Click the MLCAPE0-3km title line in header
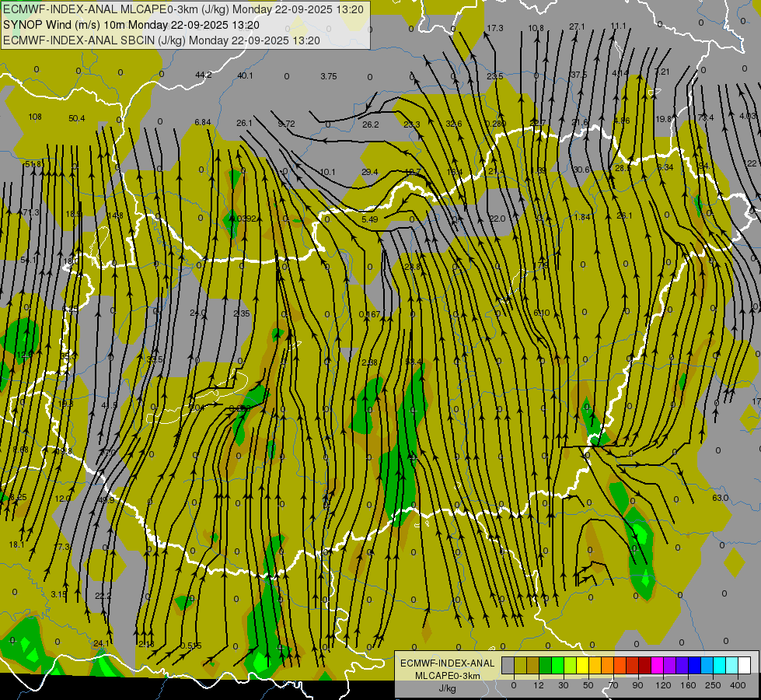 [x=183, y=9]
